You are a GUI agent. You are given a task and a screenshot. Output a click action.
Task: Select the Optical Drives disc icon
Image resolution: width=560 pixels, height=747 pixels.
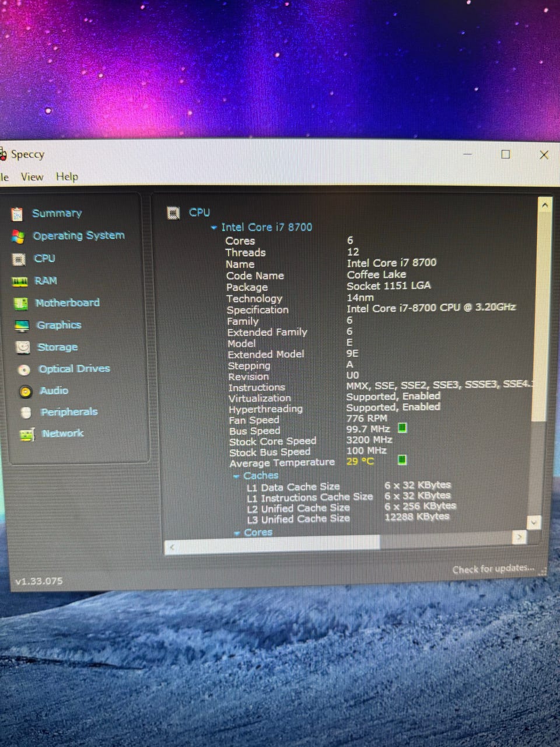(24, 369)
